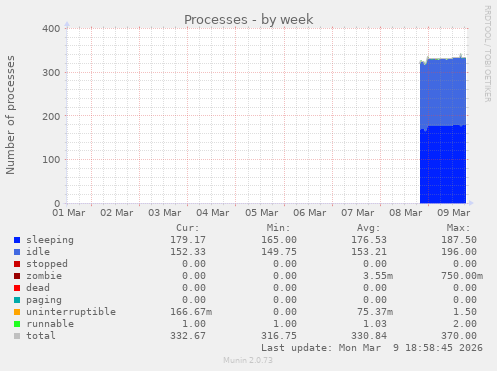Click the '04 Mar' x-axis label

pos(213,213)
